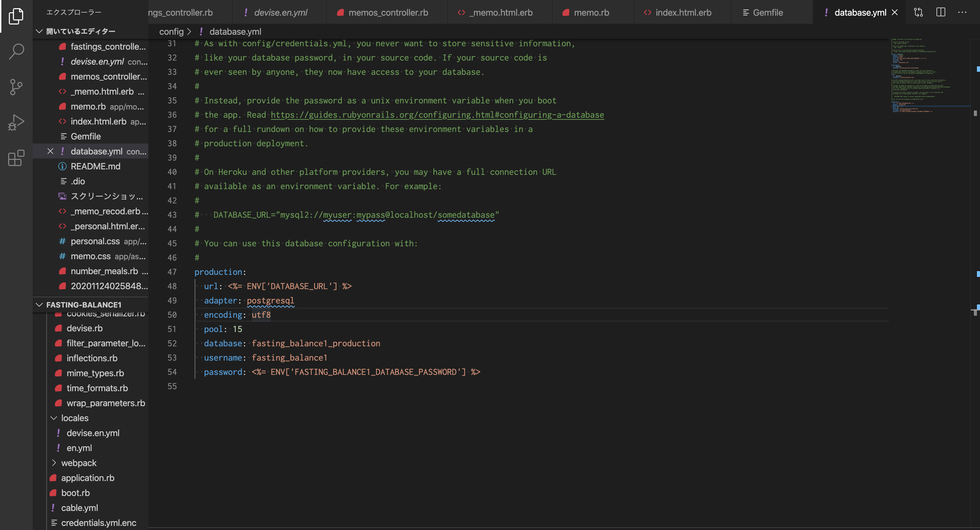Click database.yml in the breadcrumb
Viewport: 980px width, 530px height.
point(235,32)
